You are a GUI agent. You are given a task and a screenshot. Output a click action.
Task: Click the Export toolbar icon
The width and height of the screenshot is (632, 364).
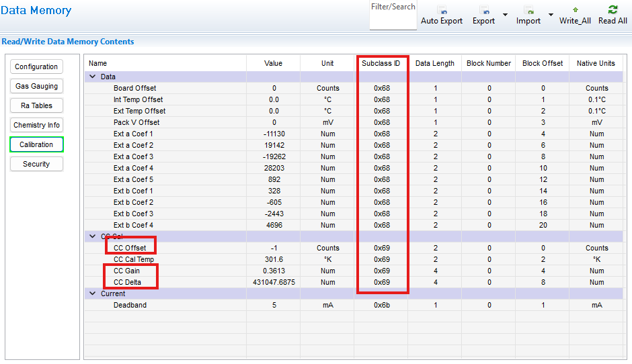tap(484, 10)
